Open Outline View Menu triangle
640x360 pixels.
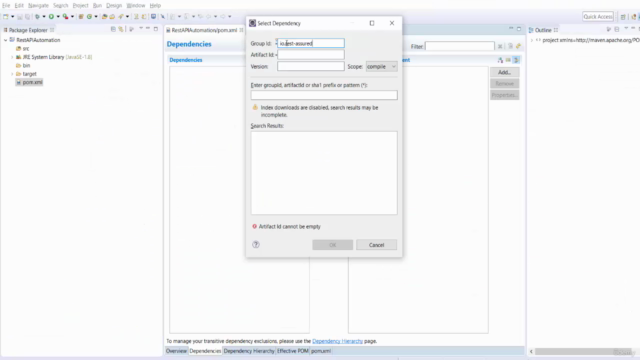point(626,29)
